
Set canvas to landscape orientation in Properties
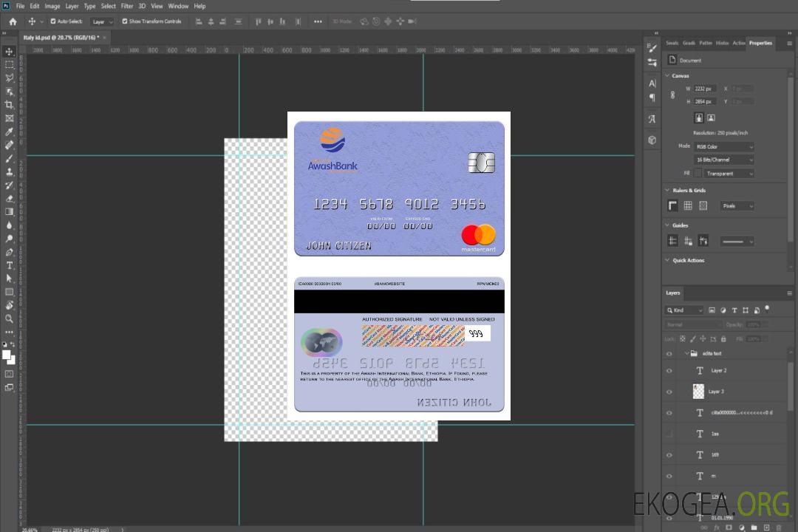[711, 117]
